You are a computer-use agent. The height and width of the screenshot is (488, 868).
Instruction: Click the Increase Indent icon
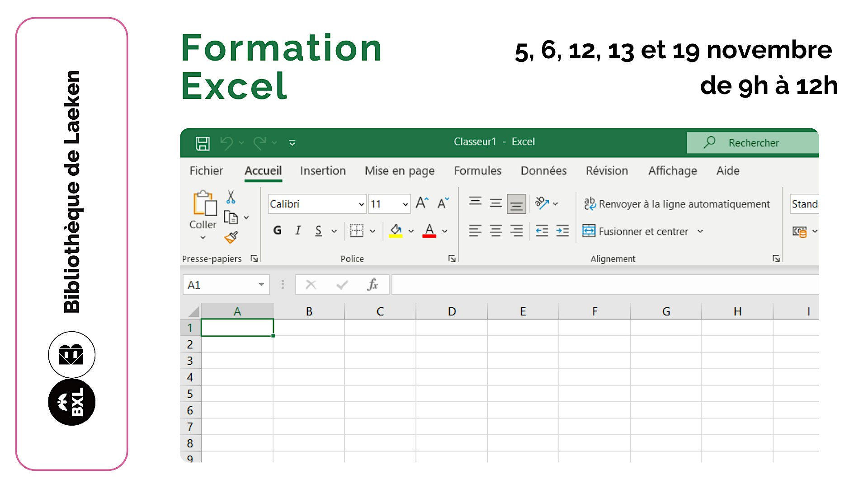point(562,231)
